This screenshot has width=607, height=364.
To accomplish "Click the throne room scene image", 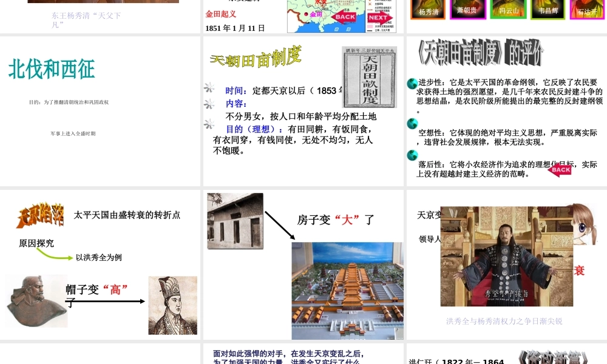I will 506,256.
